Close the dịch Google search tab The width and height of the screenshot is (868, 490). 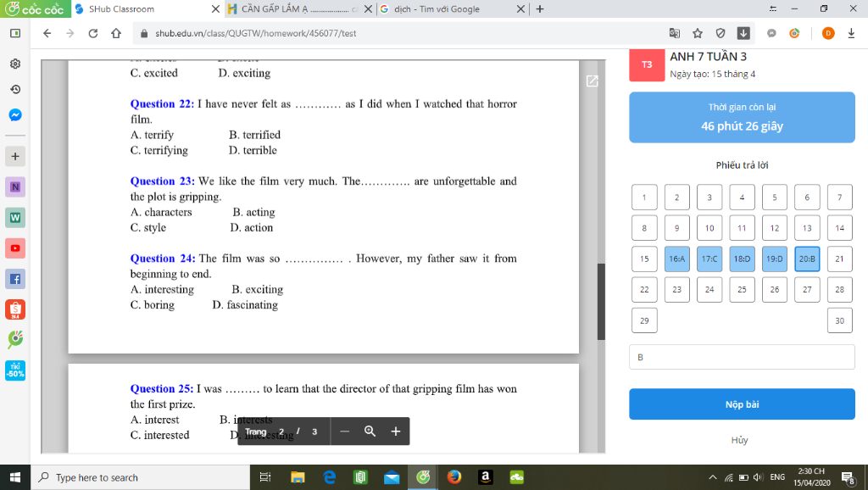pyautogui.click(x=520, y=8)
